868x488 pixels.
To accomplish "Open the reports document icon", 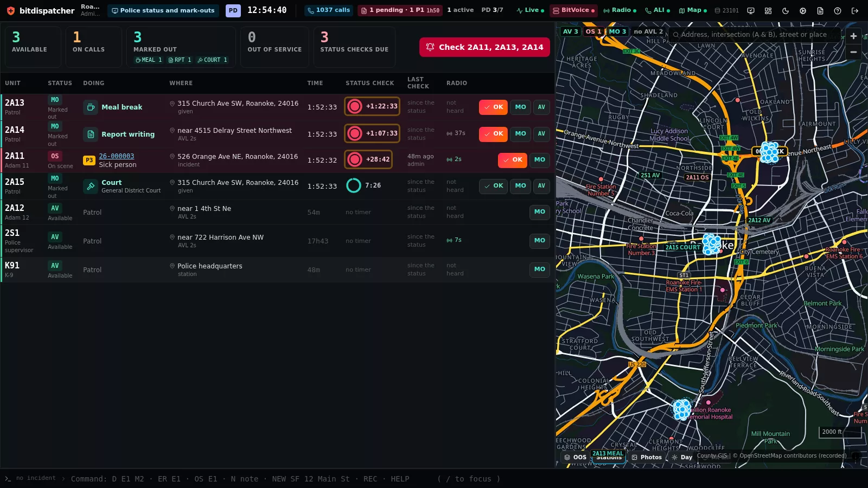I will 820,10.
